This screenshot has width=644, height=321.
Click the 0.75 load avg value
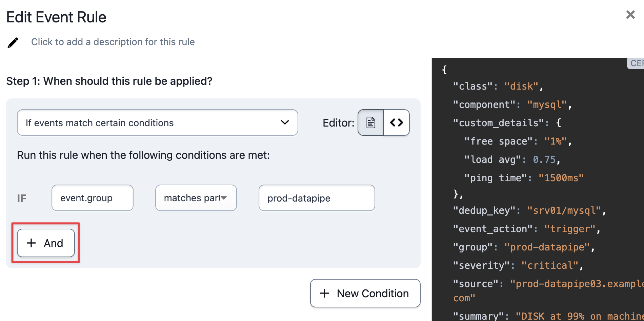click(544, 159)
